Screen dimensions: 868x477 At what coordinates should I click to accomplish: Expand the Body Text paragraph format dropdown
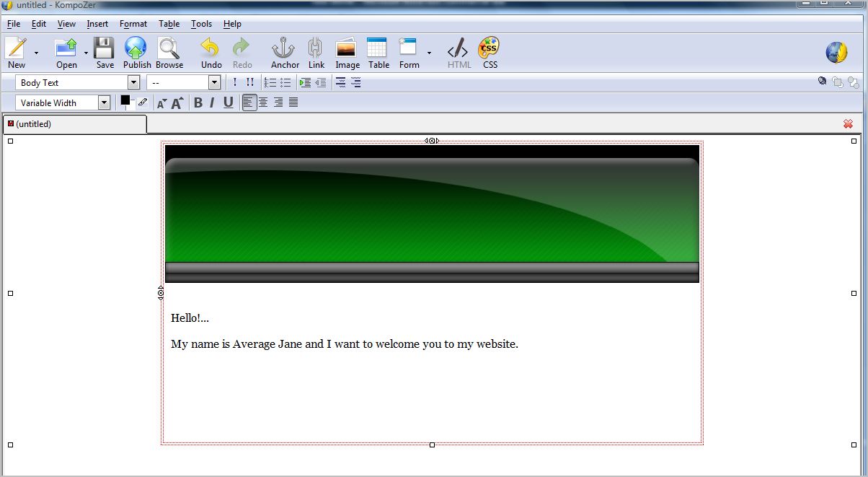pyautogui.click(x=133, y=83)
